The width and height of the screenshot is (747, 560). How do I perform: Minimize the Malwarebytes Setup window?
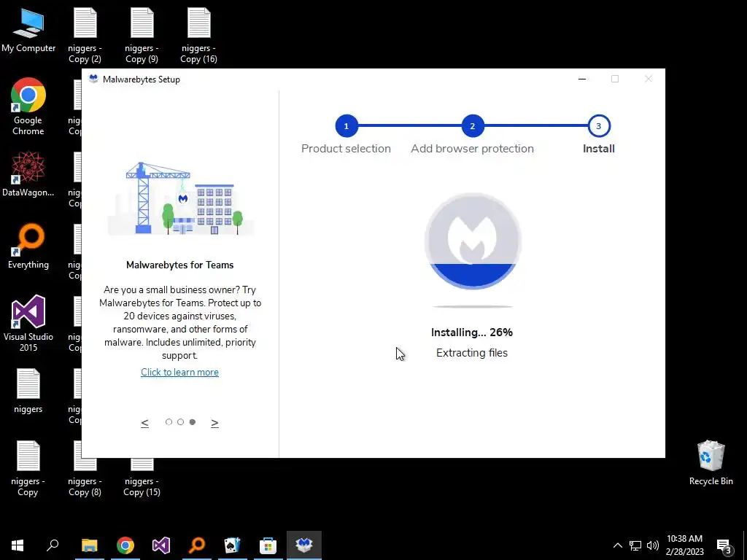[x=582, y=79]
